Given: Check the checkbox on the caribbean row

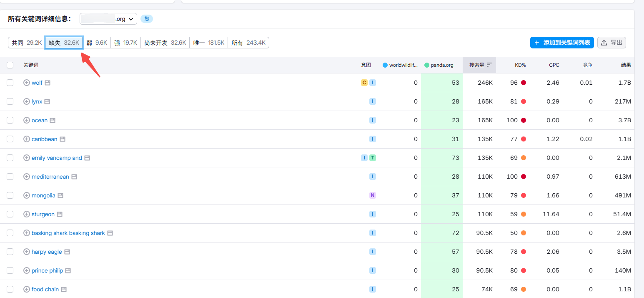Looking at the screenshot, I should 10,139.
